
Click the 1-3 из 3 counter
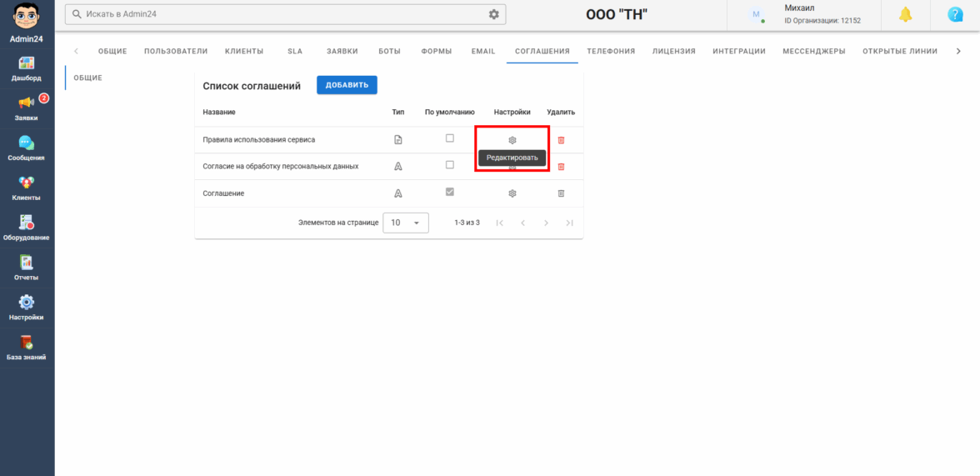tap(467, 223)
